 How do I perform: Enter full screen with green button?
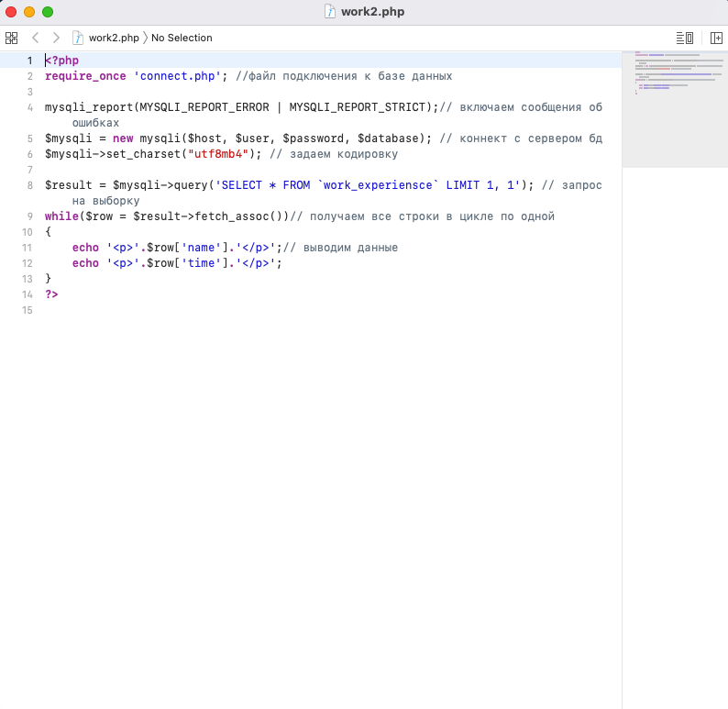click(48, 12)
